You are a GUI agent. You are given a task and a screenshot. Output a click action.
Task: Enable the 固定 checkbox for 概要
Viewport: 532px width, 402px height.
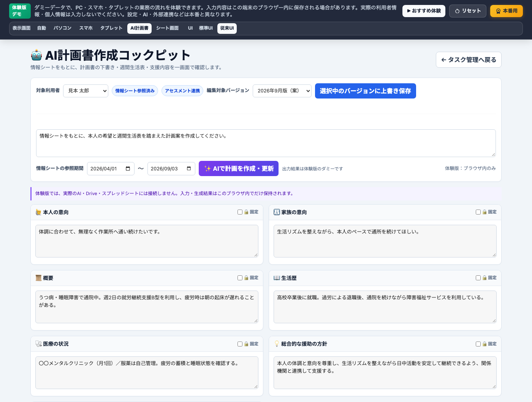click(240, 278)
